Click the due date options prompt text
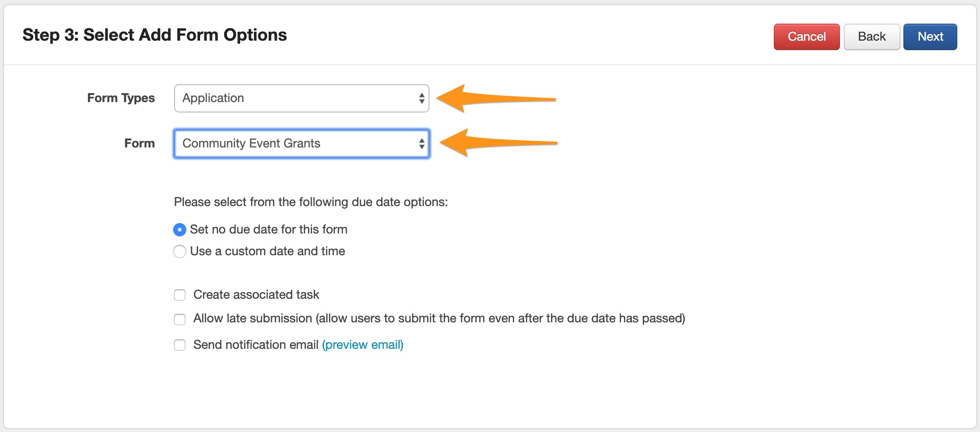Viewport: 980px width, 432px height. 311,202
